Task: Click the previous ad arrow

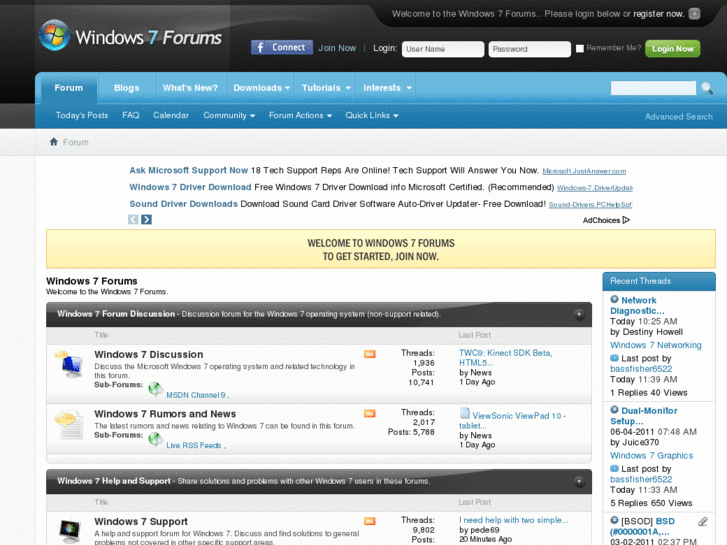Action: click(133, 219)
